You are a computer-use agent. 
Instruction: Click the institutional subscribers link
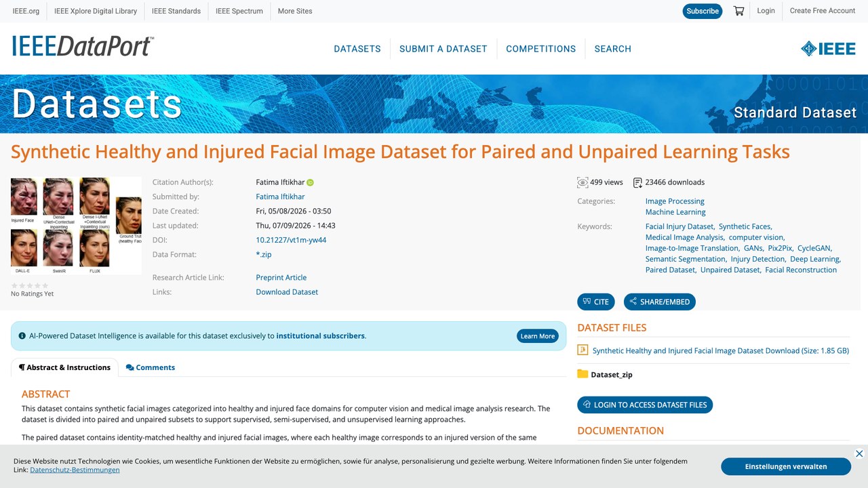point(320,335)
